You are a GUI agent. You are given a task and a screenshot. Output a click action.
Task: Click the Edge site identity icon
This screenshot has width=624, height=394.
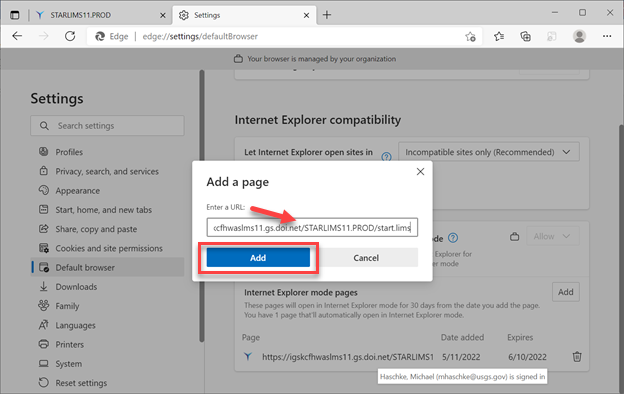pyautogui.click(x=100, y=36)
